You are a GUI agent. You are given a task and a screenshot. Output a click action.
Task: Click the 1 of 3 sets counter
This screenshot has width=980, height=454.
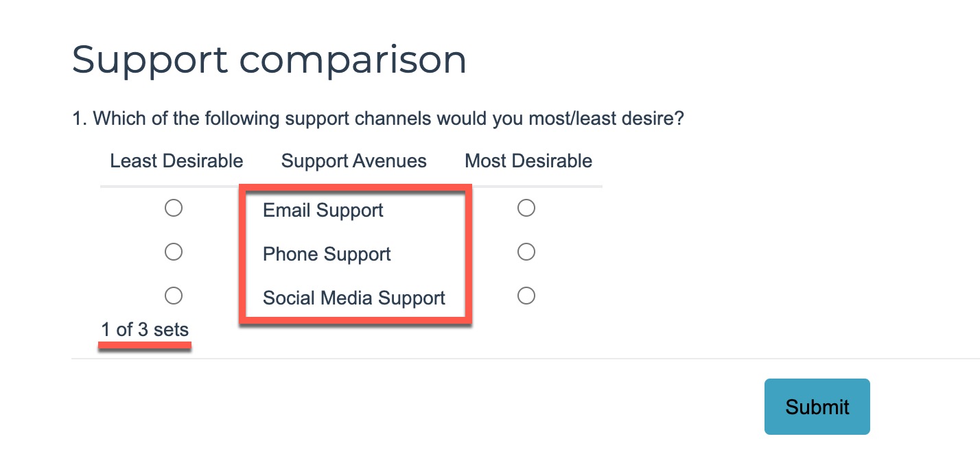pyautogui.click(x=145, y=330)
